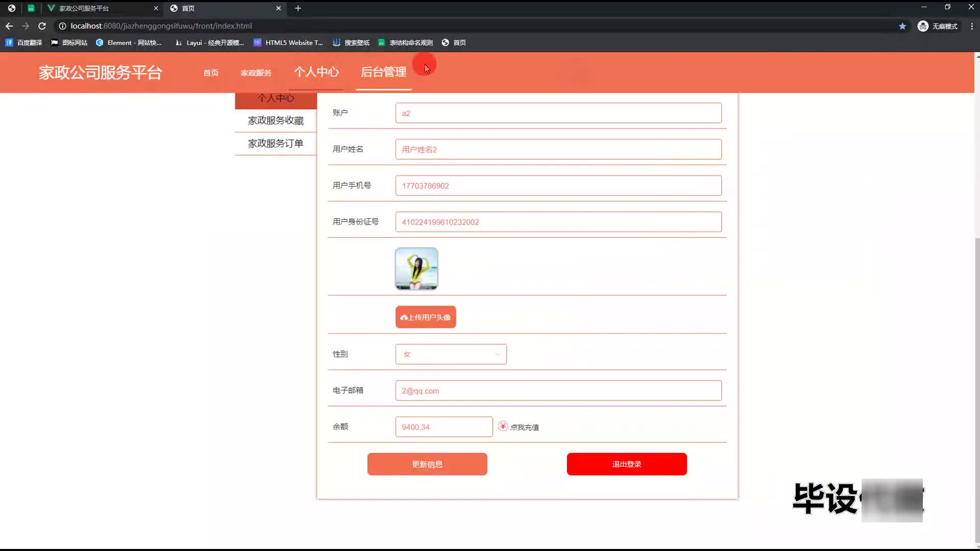The image size is (980, 551).
Task: Click the red 退出登录 button
Action: point(627,464)
